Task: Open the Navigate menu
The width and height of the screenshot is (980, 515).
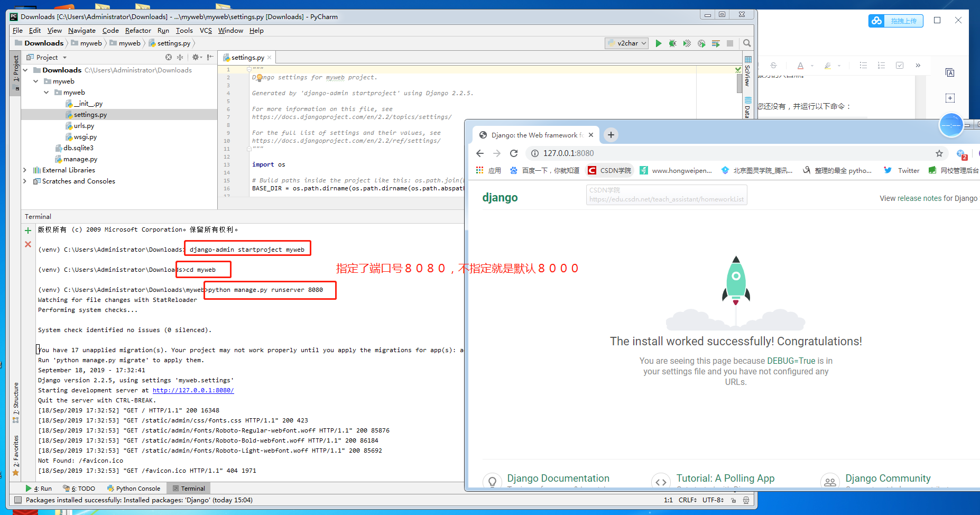Action: pos(82,31)
